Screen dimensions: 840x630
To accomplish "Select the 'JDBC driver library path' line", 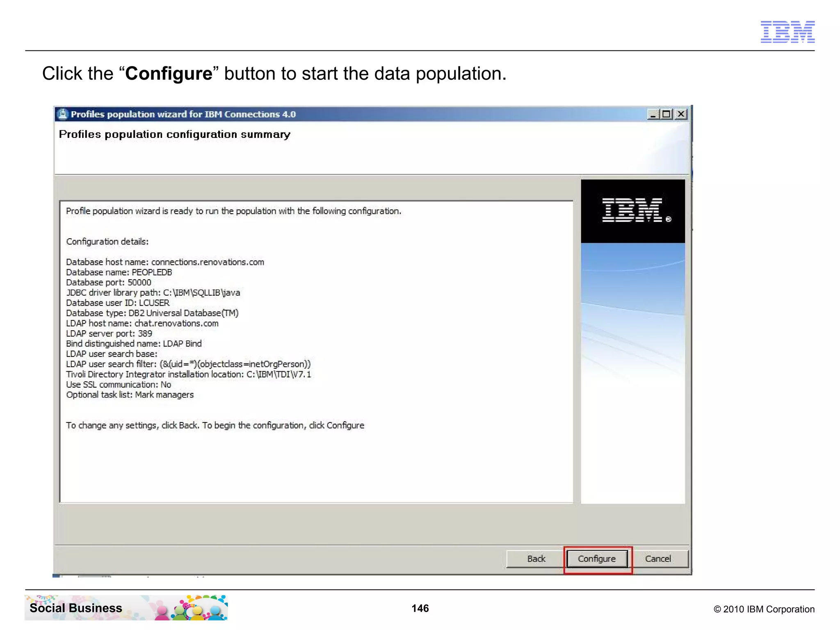I will [153, 293].
